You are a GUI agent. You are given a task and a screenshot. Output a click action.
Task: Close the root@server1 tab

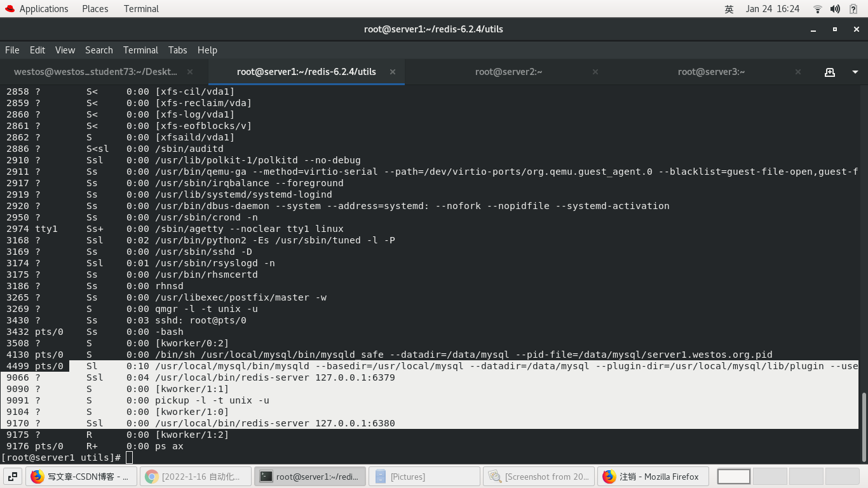click(393, 72)
